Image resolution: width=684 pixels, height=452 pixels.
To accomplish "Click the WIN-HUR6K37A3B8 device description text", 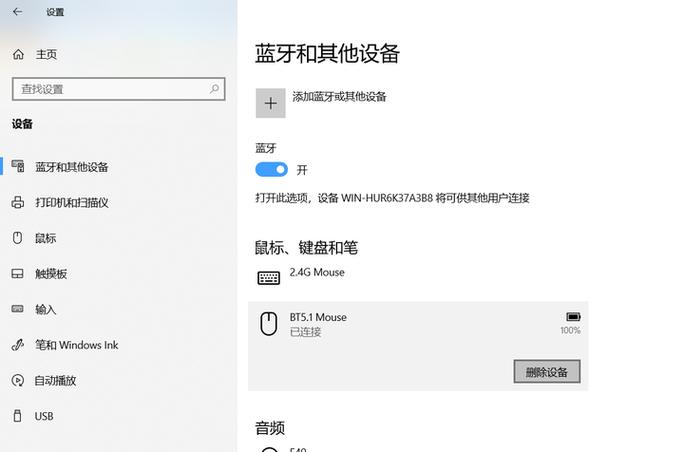I will click(392, 198).
